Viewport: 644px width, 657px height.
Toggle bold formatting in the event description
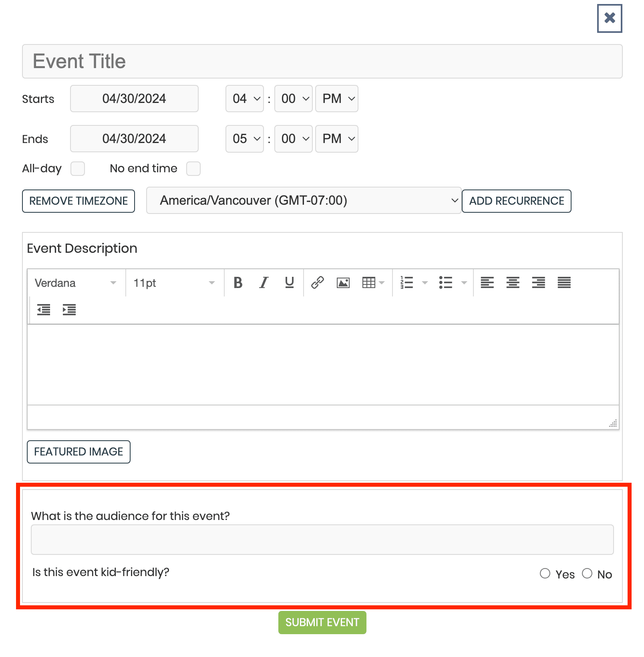(237, 283)
